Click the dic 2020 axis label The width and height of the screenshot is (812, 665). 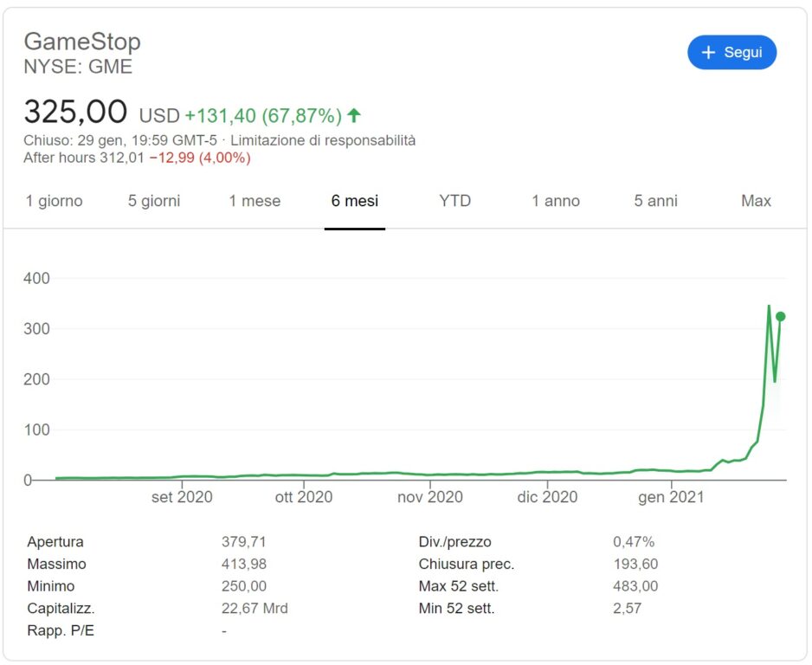[547, 497]
